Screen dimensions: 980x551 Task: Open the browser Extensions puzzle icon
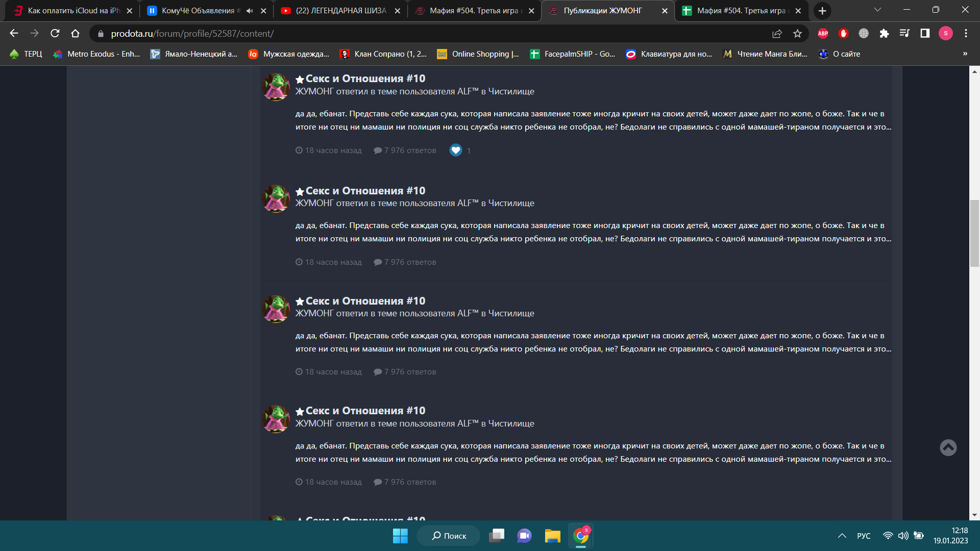tap(885, 34)
